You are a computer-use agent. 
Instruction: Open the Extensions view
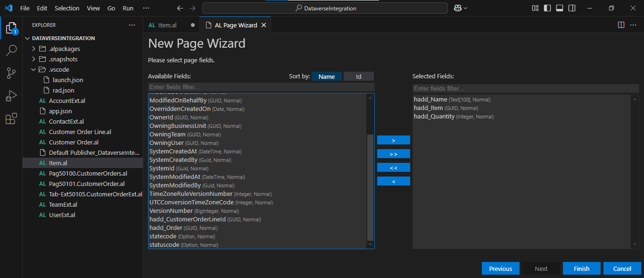pyautogui.click(x=11, y=118)
